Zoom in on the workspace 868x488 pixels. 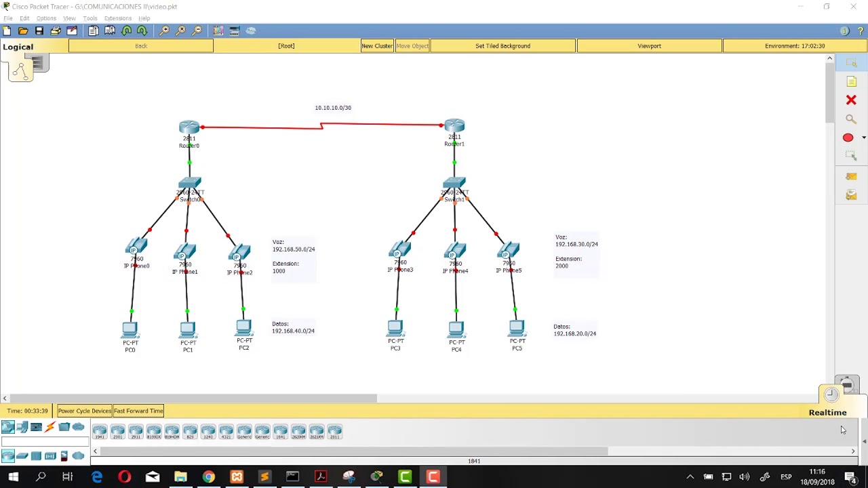[x=164, y=30]
